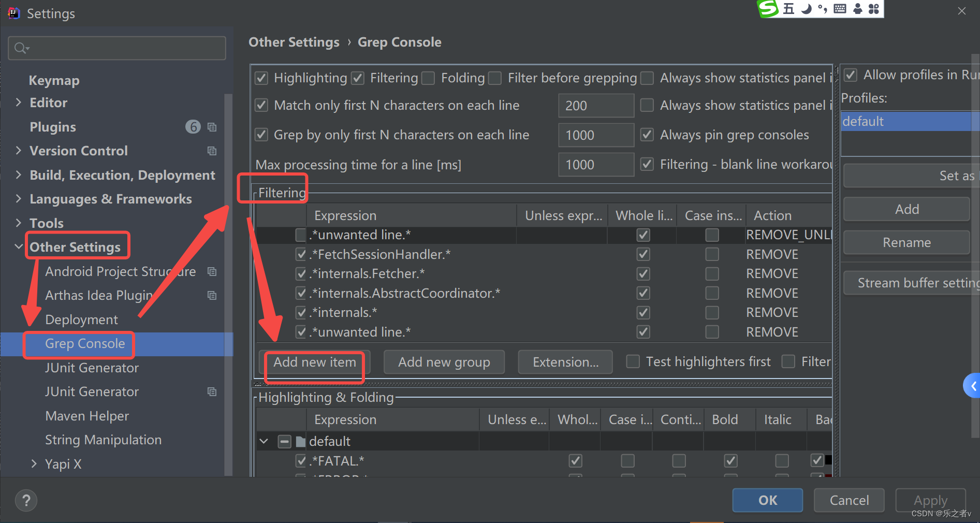The height and width of the screenshot is (523, 980).
Task: Expand the Version Control node
Action: click(x=19, y=151)
